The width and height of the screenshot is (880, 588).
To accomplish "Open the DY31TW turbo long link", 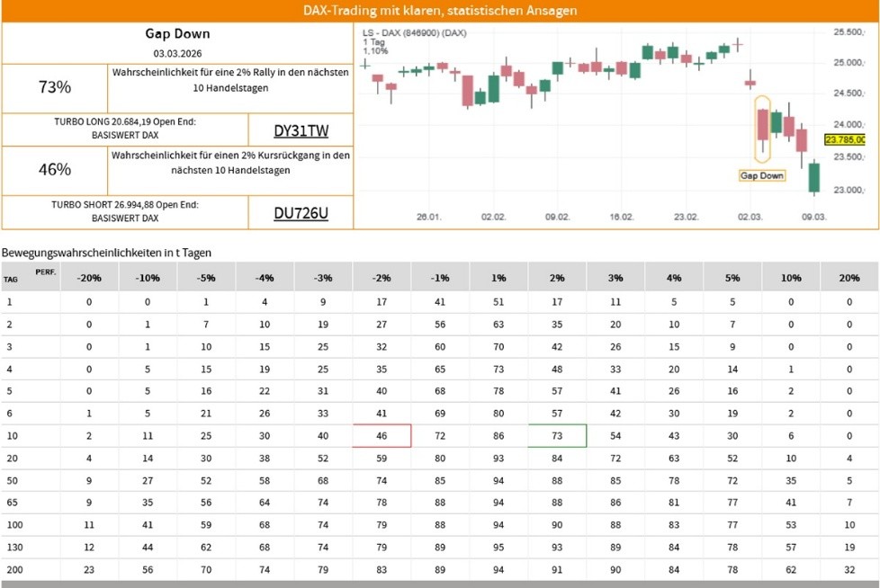I will 301,130.
